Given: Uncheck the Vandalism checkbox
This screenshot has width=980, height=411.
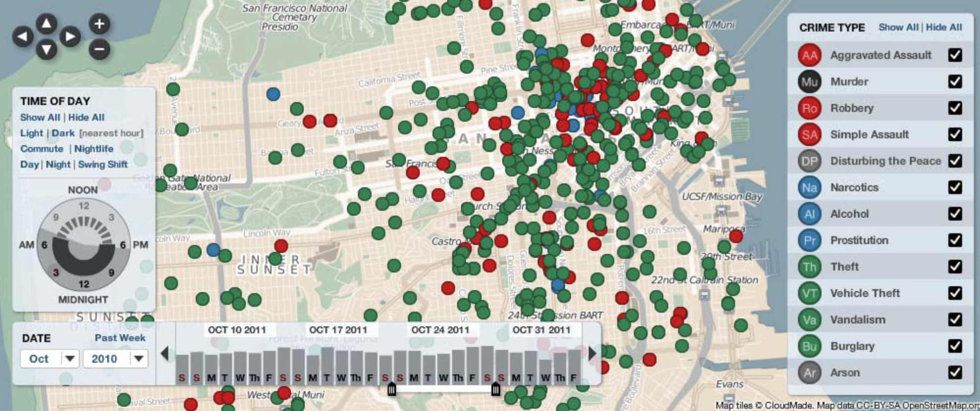Looking at the screenshot, I should [x=955, y=320].
